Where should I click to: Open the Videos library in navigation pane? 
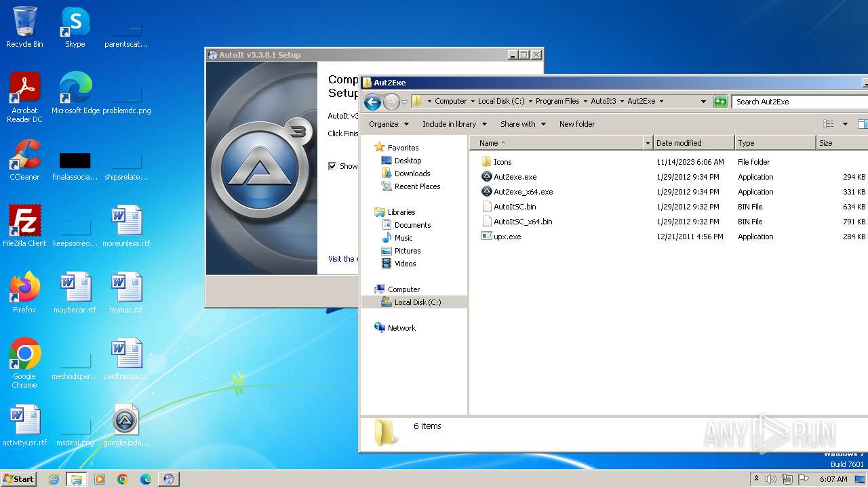pyautogui.click(x=406, y=264)
